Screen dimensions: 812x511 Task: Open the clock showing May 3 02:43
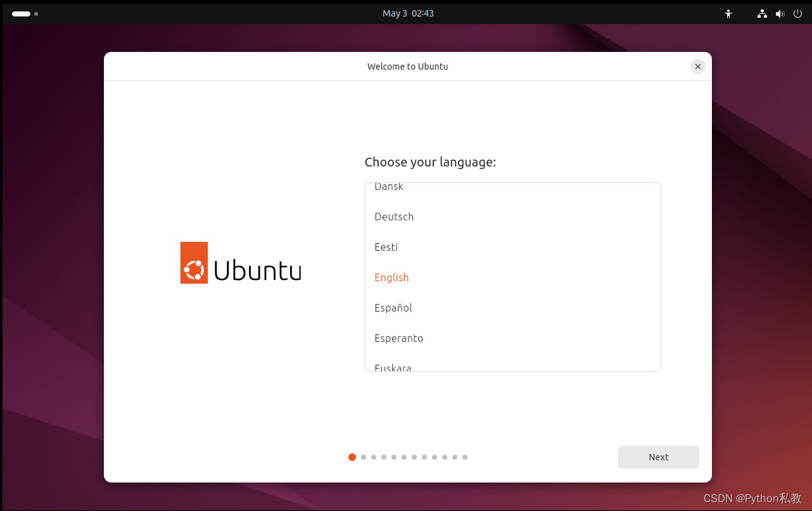pyautogui.click(x=408, y=13)
